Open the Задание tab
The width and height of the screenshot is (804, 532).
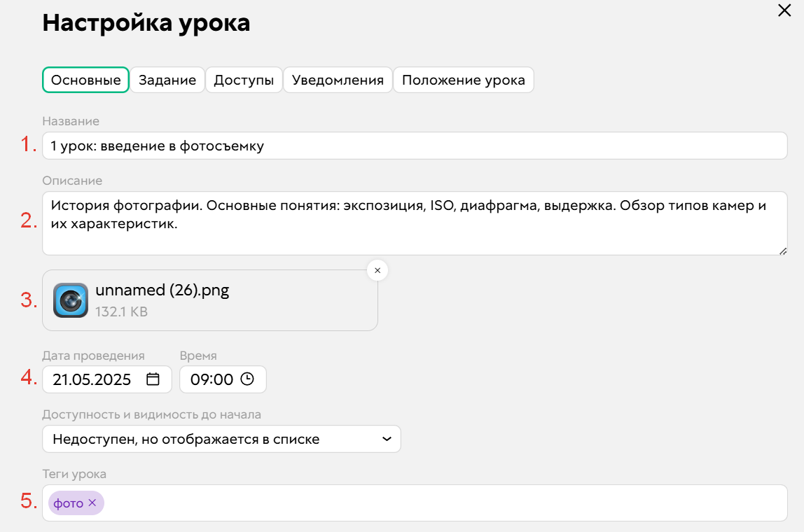pos(167,80)
